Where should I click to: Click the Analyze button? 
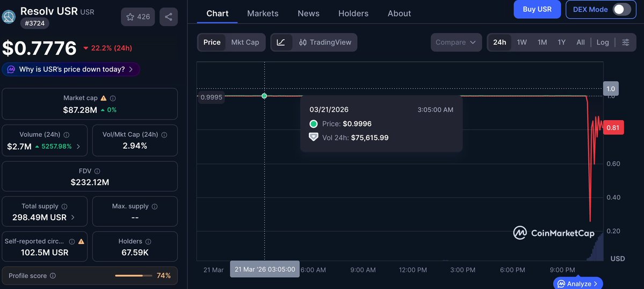(578, 284)
